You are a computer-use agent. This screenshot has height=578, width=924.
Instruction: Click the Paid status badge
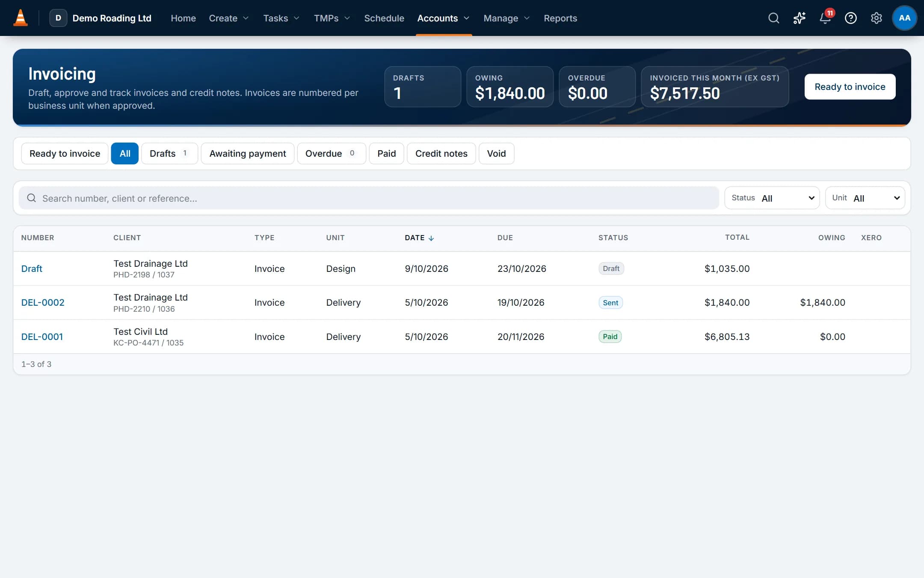[610, 337]
